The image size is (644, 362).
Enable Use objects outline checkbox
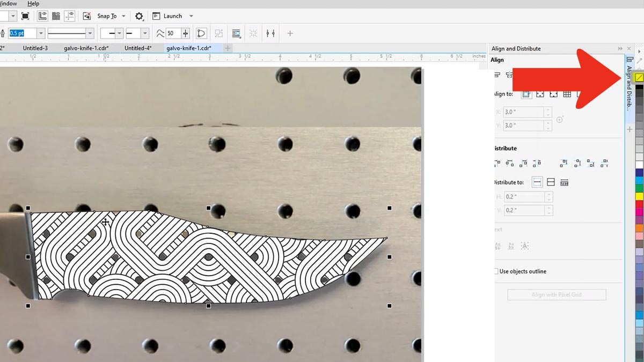coord(496,271)
